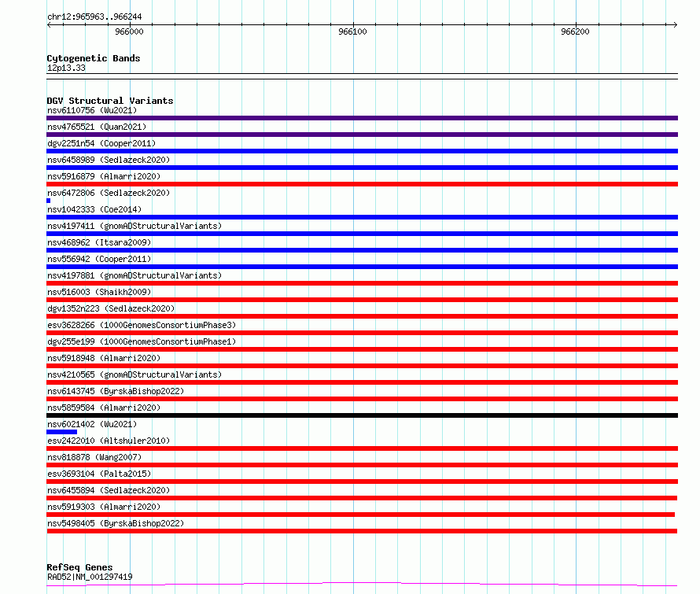Select the black bar under nsv5859584
Screen dimensions: 700x594
pyautogui.click(x=362, y=415)
